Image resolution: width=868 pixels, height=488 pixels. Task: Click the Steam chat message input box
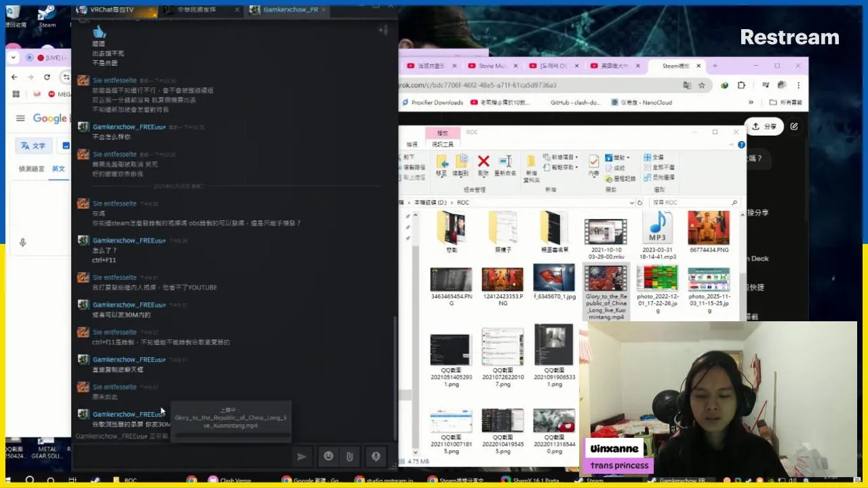[x=183, y=457]
